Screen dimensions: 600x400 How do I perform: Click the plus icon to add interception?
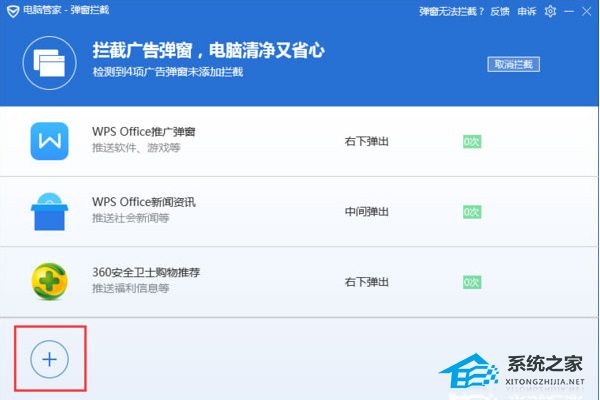(49, 359)
